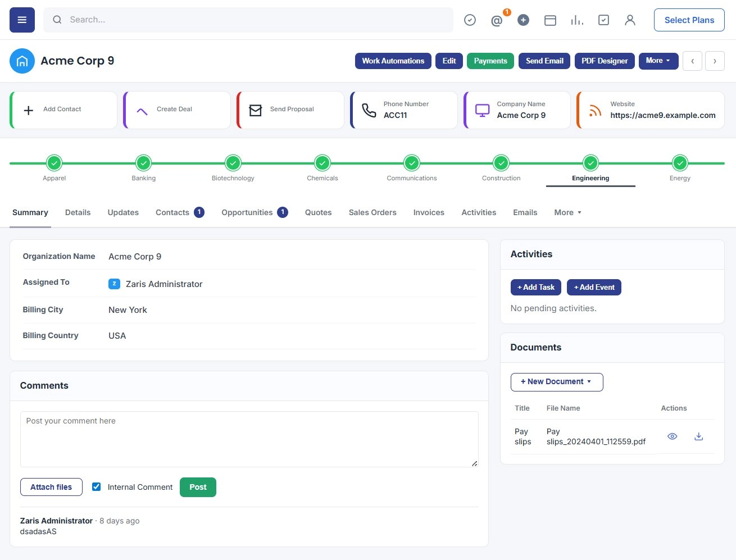Click the Add Contact plus icon

coord(29,110)
